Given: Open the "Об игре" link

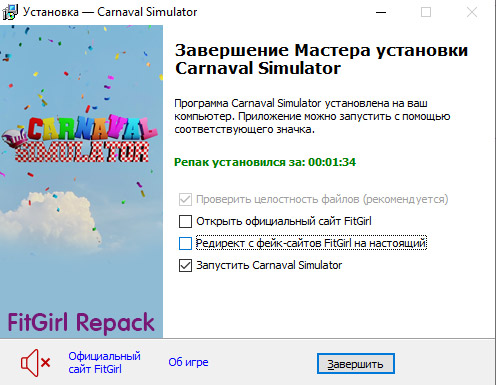Looking at the screenshot, I should tap(188, 362).
